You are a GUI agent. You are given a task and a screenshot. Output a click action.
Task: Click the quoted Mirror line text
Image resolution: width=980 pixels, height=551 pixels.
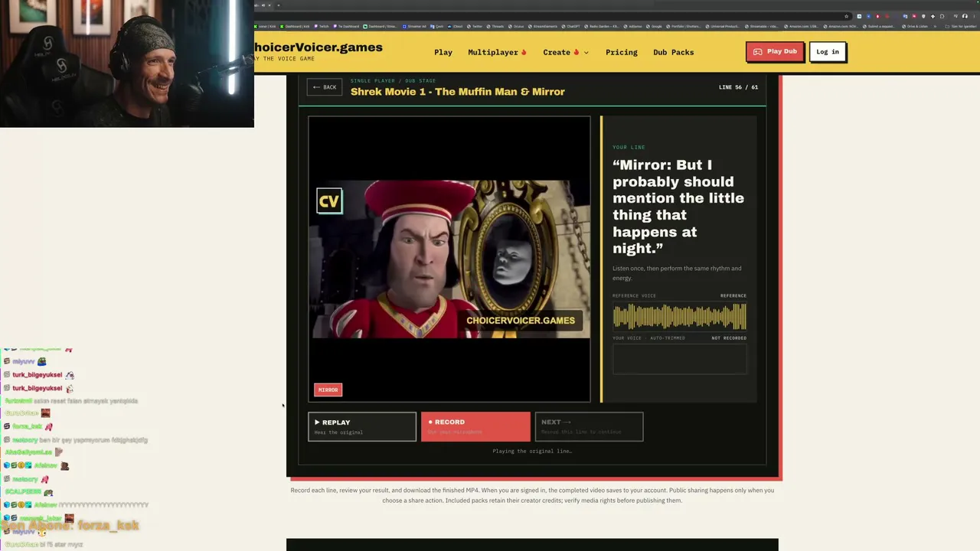(x=678, y=207)
